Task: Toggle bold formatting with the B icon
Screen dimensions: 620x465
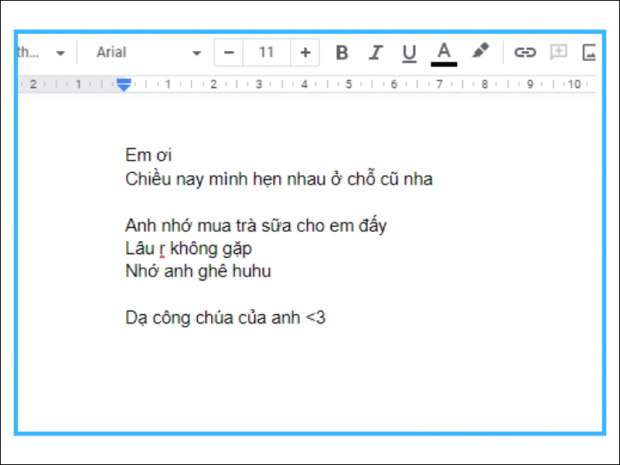Action: pos(342,52)
